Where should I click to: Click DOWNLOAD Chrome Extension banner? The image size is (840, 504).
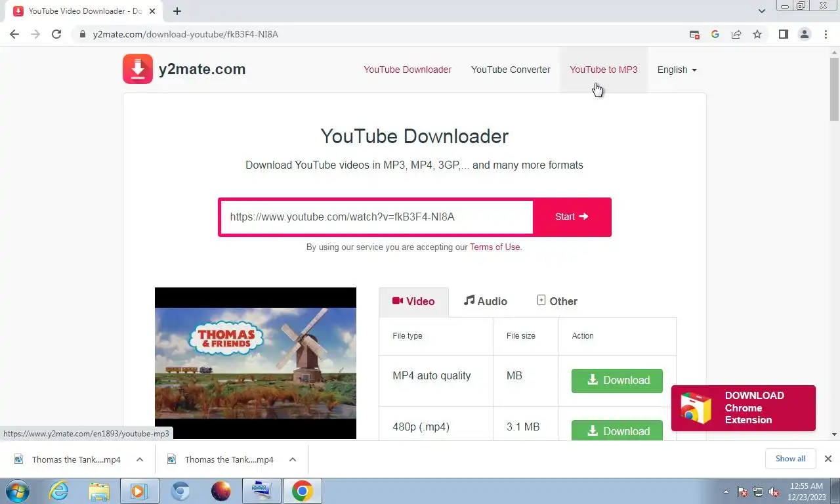pos(743,408)
